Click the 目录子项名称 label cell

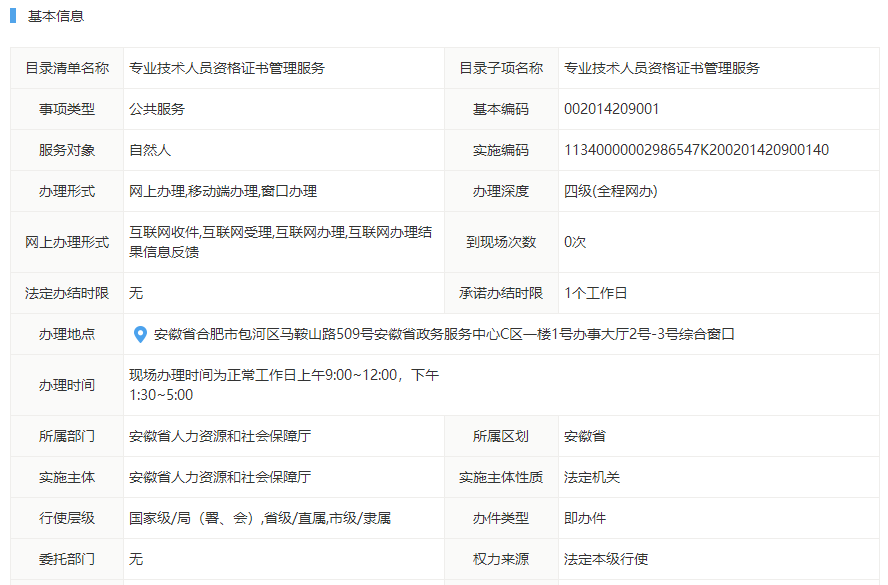[x=501, y=68]
